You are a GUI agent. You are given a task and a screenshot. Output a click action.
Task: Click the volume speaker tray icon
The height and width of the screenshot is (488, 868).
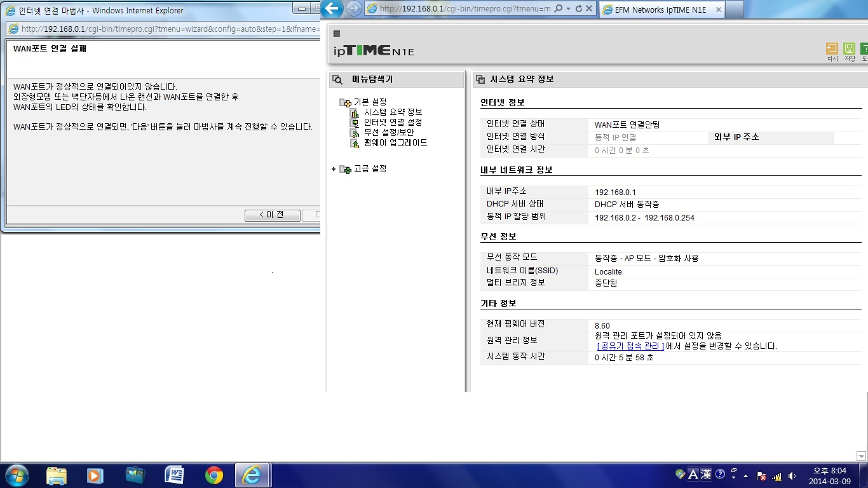click(792, 475)
